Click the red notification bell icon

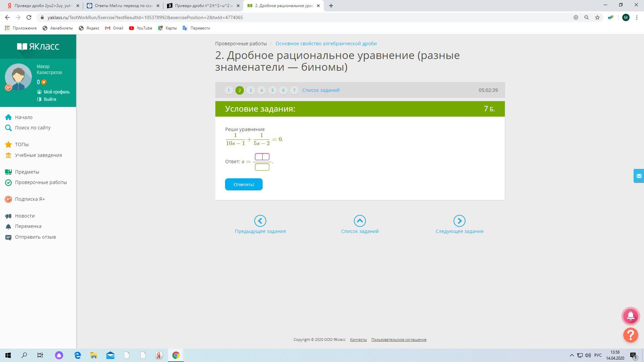(x=631, y=316)
